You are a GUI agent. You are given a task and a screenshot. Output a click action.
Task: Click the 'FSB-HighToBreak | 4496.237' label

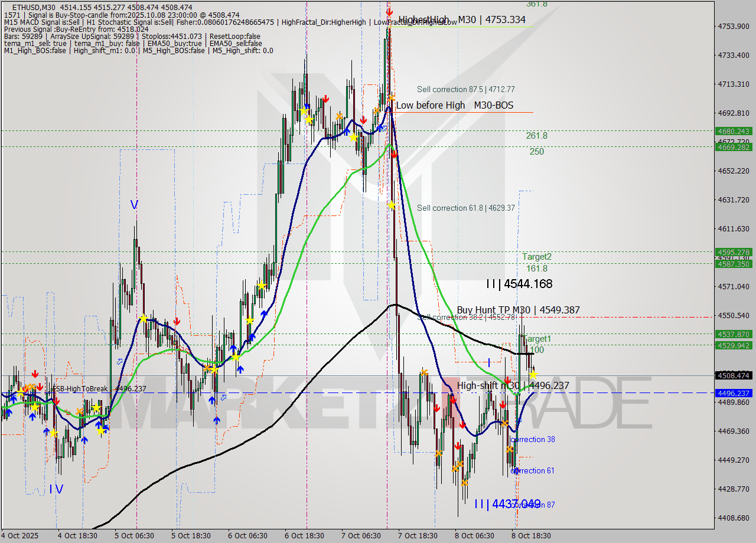tap(99, 389)
